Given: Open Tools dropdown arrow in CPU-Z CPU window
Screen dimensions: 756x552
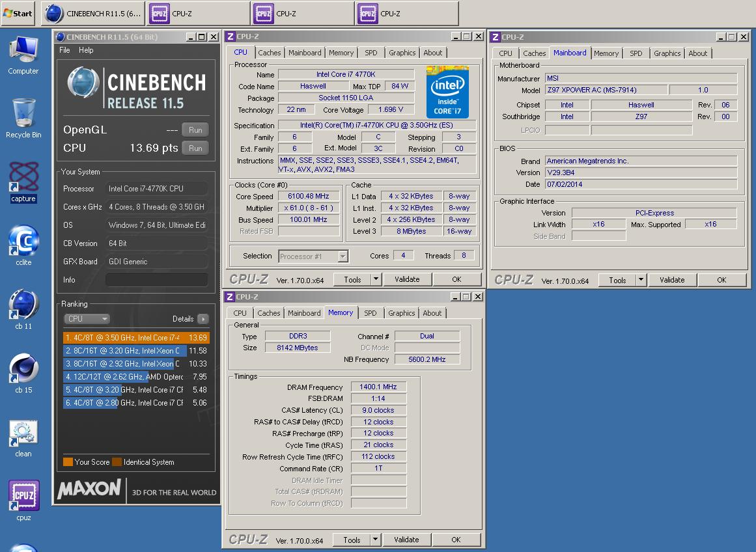Looking at the screenshot, I should (376, 279).
